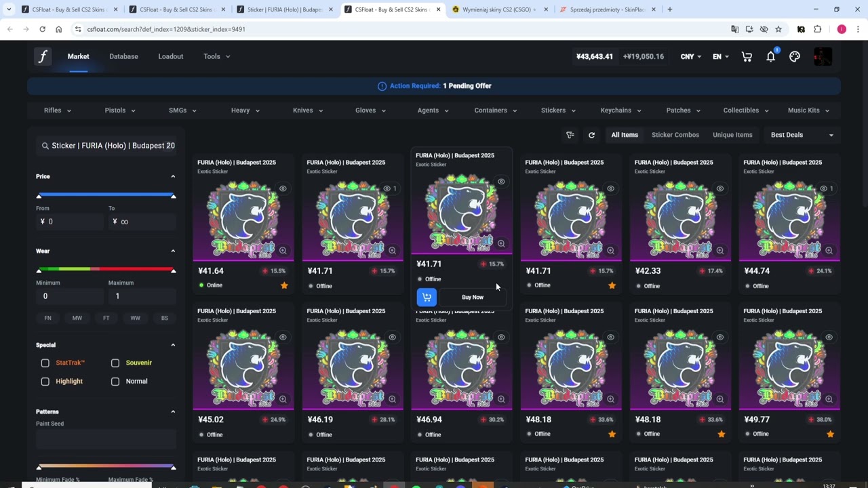
Task: Open the browser extensions puzzle icon
Action: (817, 29)
